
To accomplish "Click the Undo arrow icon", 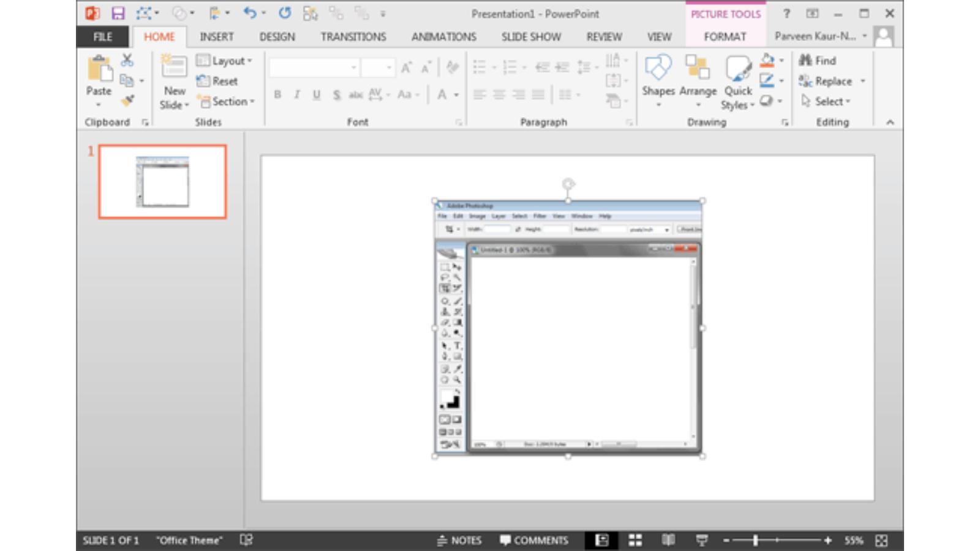I will click(250, 13).
